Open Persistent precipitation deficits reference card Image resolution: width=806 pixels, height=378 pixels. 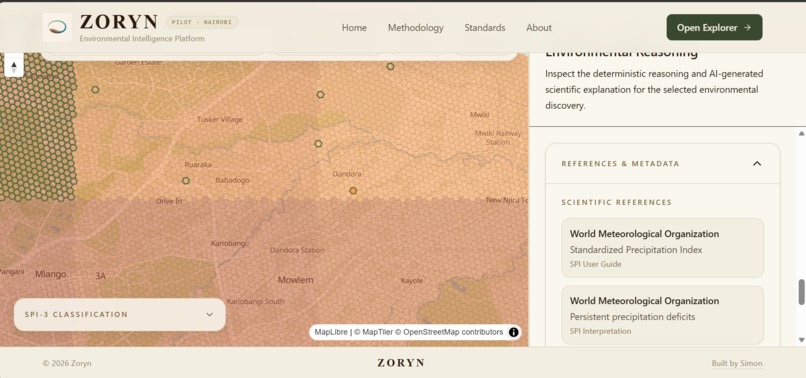click(663, 315)
